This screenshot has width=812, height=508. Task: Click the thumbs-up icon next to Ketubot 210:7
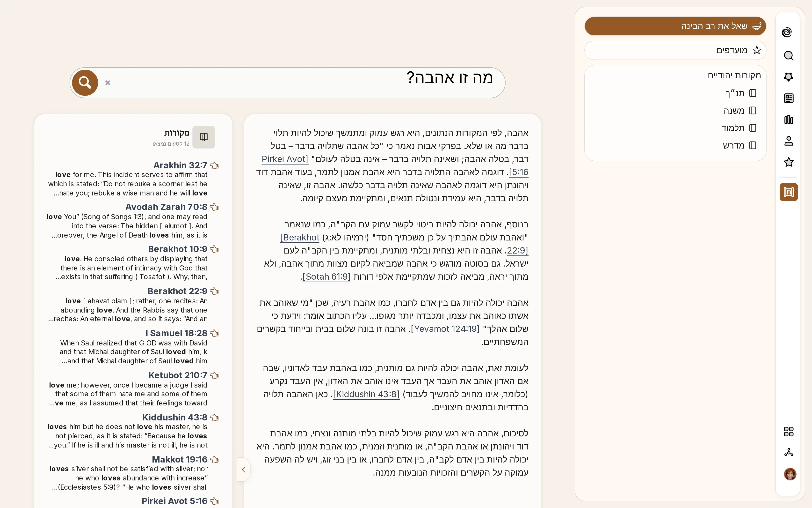[x=214, y=375]
